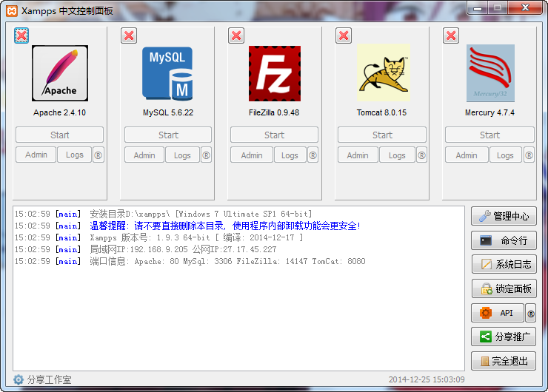Screen dimensions: 548x392
Task: Open Tomcat Admin
Action: 358,155
